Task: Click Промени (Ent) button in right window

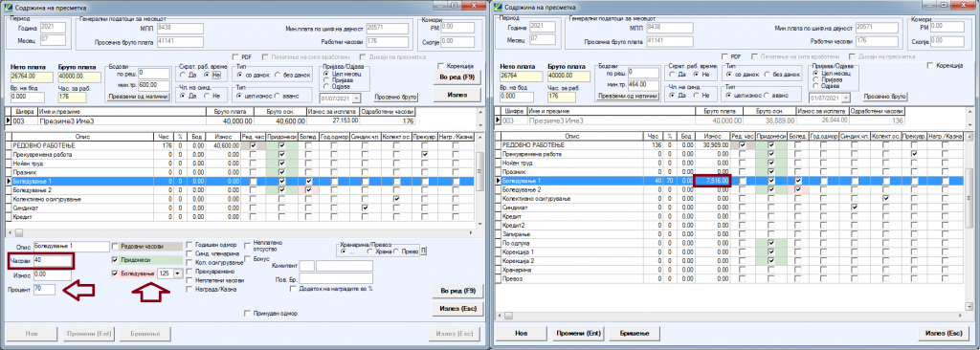Action: click(579, 333)
